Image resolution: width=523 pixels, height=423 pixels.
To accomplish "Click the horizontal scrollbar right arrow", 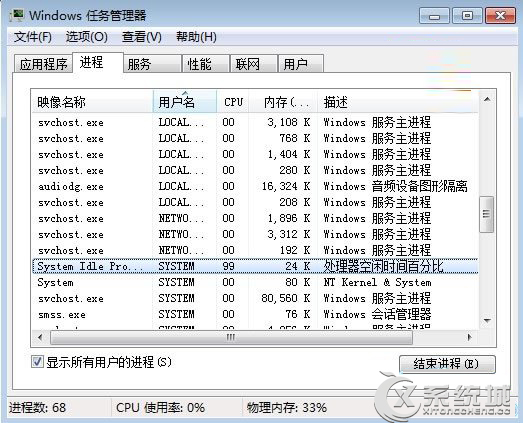I will click(x=470, y=337).
